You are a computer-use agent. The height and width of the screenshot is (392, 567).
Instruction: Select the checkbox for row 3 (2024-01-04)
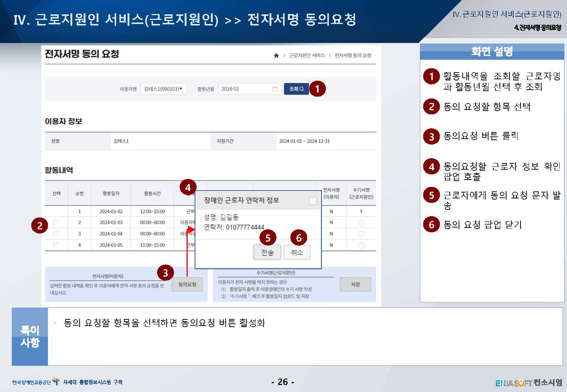tap(56, 234)
